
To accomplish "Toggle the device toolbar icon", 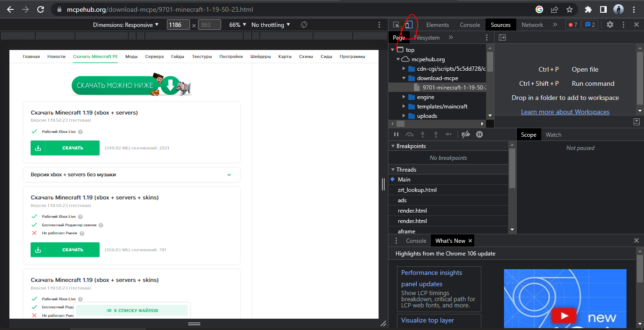I will click(x=409, y=25).
